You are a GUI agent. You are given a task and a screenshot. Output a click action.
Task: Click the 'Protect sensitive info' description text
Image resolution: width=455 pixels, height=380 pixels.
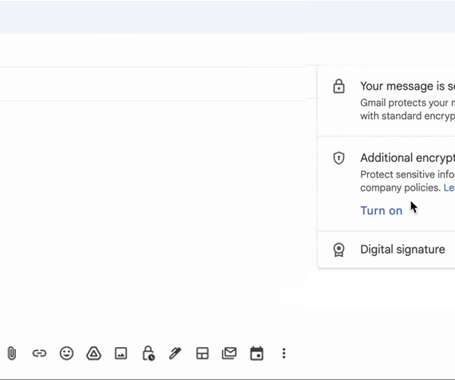407,174
